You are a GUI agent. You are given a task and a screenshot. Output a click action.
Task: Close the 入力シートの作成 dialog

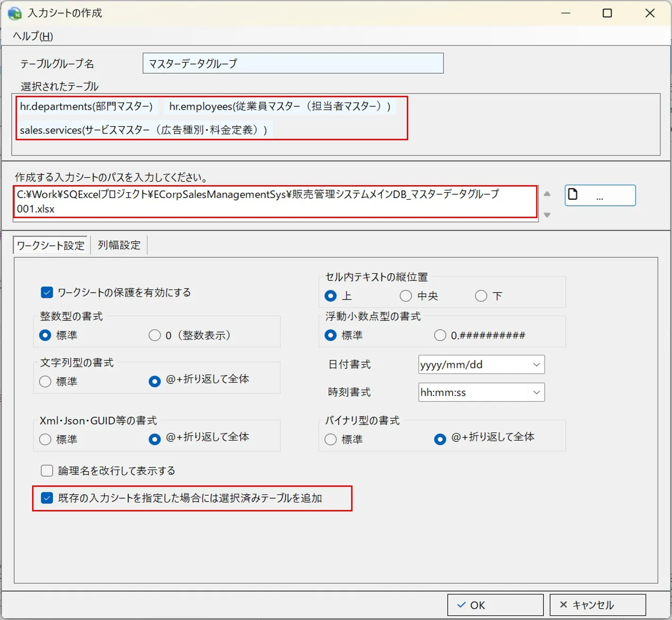coord(650,13)
